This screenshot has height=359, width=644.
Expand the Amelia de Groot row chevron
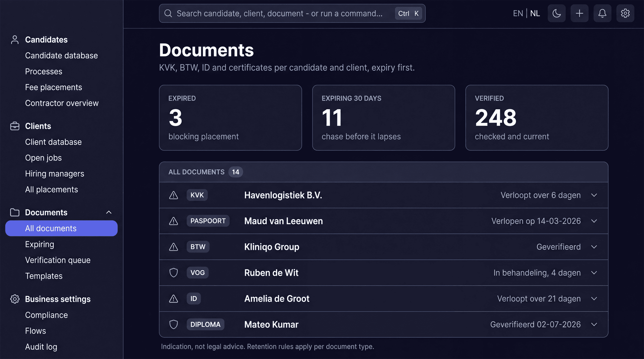594,299
